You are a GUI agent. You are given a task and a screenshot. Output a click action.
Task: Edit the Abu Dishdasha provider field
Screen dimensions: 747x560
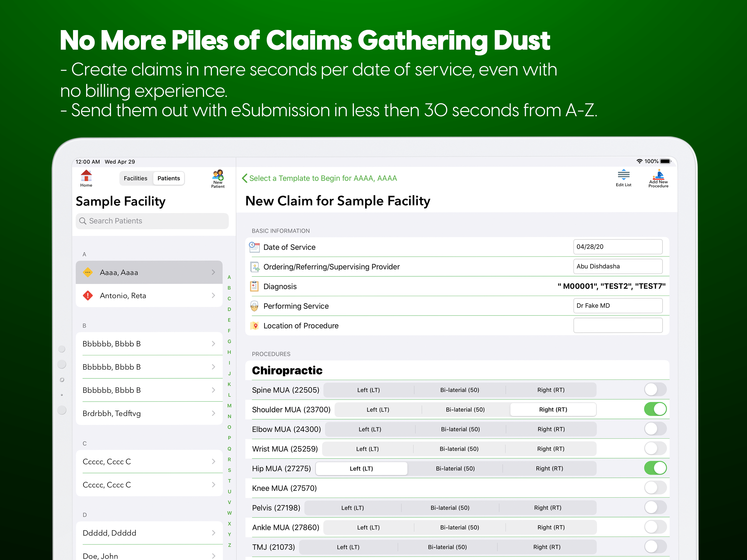(x=618, y=267)
